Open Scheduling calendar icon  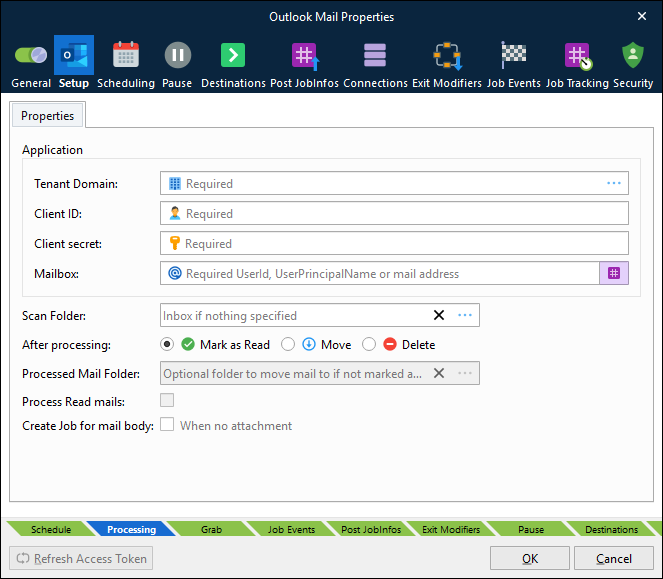(126, 55)
